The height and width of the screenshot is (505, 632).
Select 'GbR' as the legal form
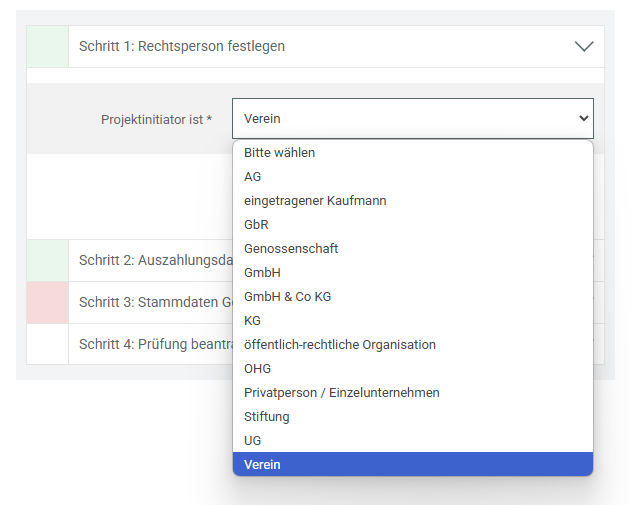pos(257,225)
